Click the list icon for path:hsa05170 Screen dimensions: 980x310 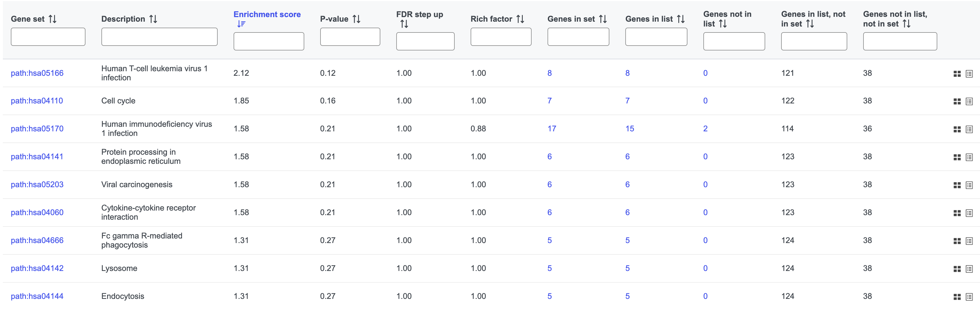point(969,129)
